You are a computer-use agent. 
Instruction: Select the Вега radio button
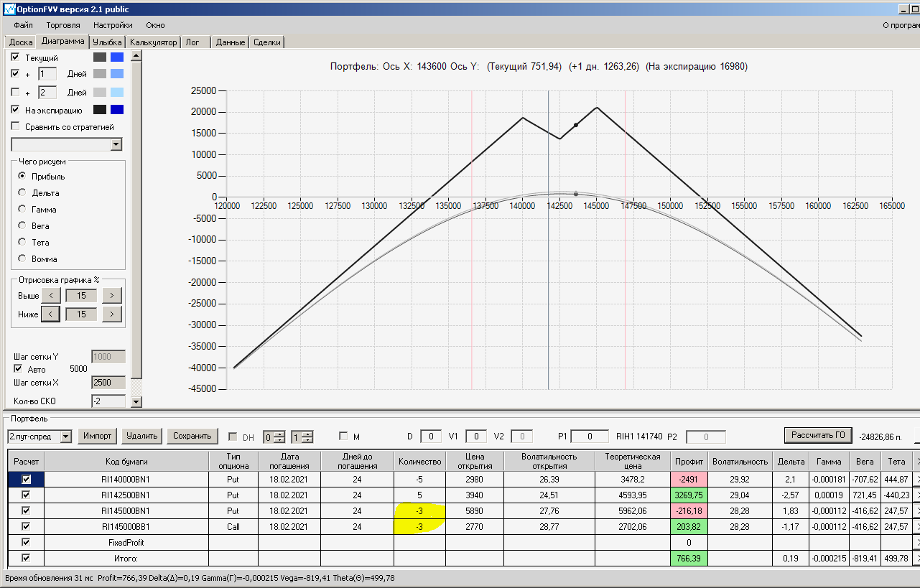[22, 225]
